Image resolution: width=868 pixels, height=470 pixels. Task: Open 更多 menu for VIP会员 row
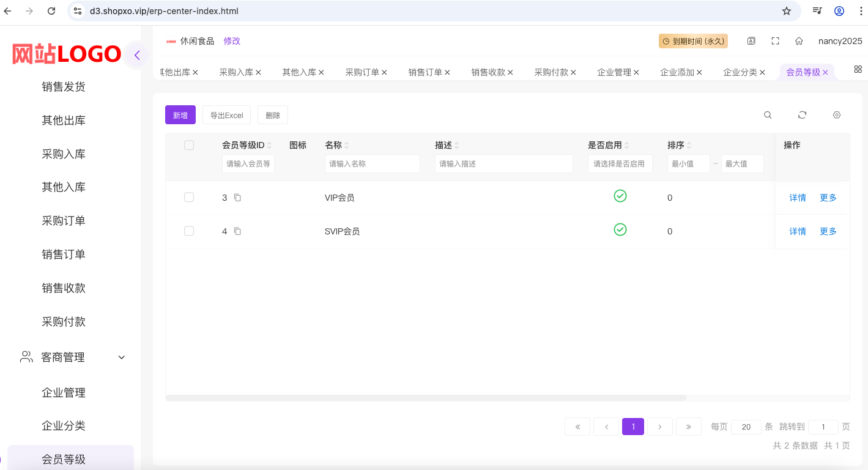[828, 198]
